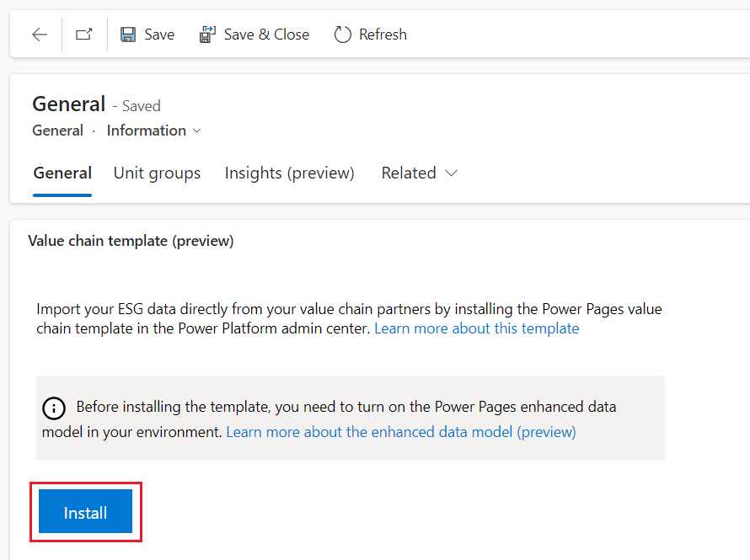The height and width of the screenshot is (560, 750).
Task: Click the info icon in notice box
Action: point(54,408)
